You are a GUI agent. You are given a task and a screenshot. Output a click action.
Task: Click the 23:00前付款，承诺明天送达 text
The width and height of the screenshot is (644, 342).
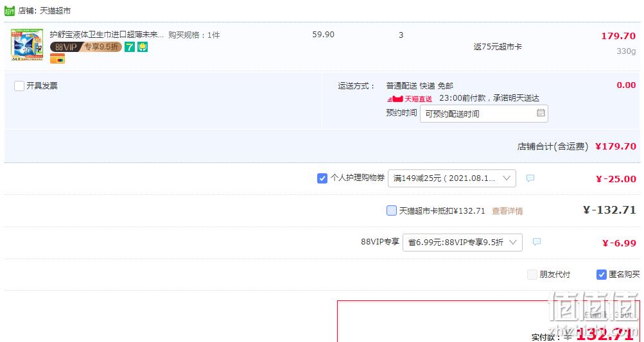[489, 98]
